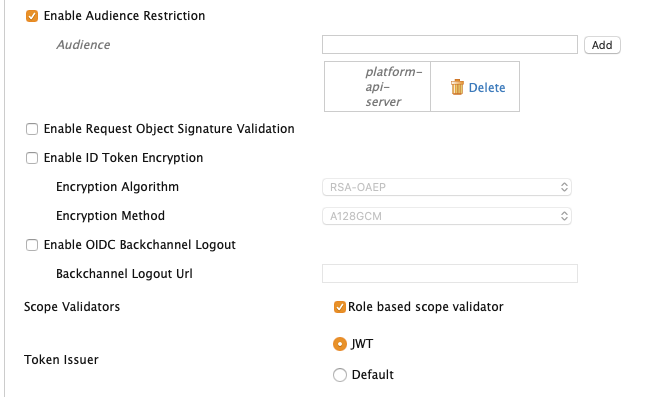The width and height of the screenshot is (655, 397).
Task: Click the Token Issuer label
Action: 61,359
